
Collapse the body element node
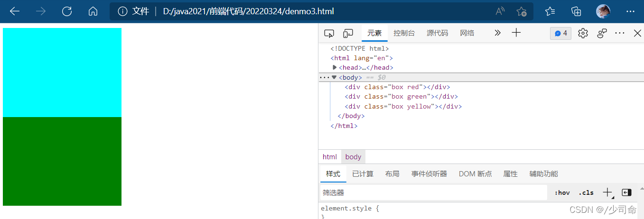coord(334,77)
